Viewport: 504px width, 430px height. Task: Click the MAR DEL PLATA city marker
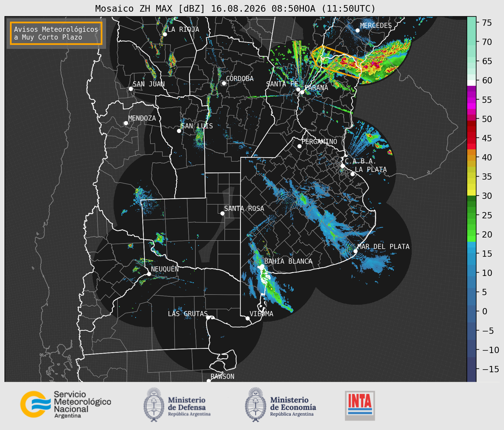[x=356, y=251]
